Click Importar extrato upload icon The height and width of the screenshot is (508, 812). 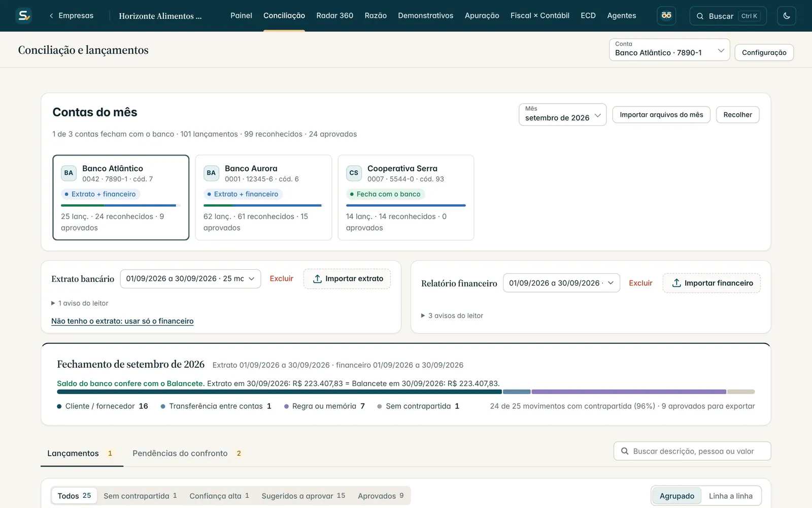point(317,279)
